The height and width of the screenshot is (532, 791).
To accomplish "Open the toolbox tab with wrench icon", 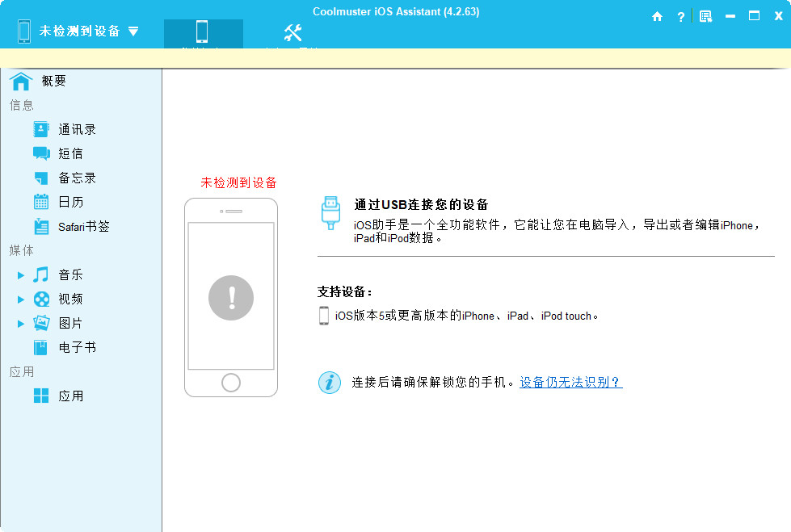I will [292, 33].
